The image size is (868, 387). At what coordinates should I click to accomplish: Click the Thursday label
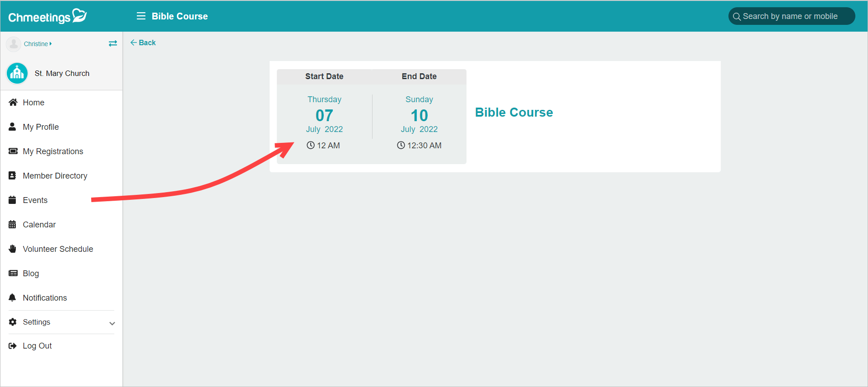(x=324, y=99)
